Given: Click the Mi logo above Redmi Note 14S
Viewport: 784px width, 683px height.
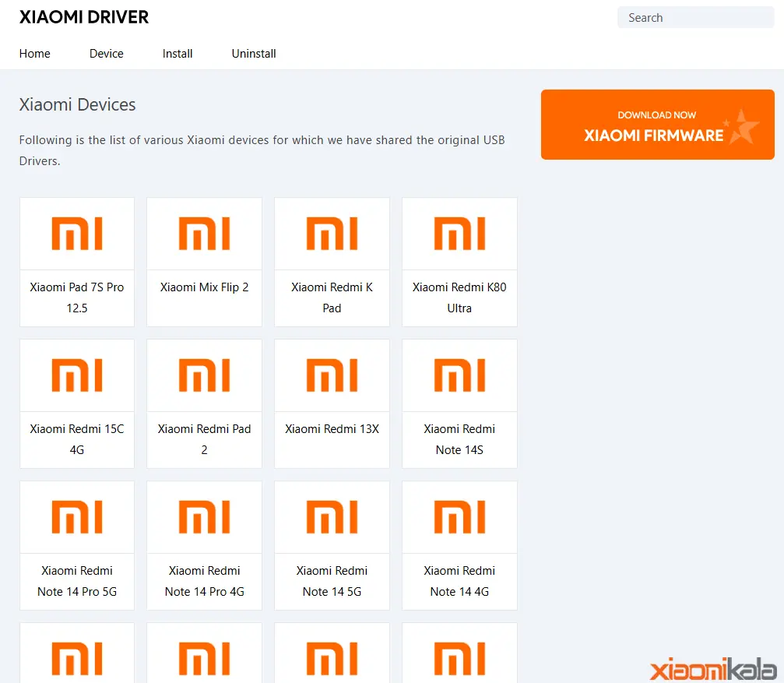Looking at the screenshot, I should (459, 375).
